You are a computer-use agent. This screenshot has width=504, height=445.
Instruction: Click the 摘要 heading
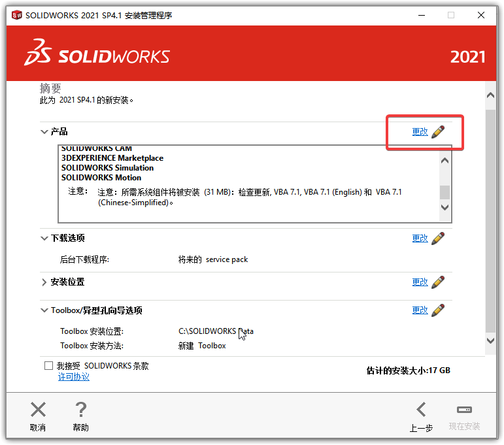coord(50,88)
